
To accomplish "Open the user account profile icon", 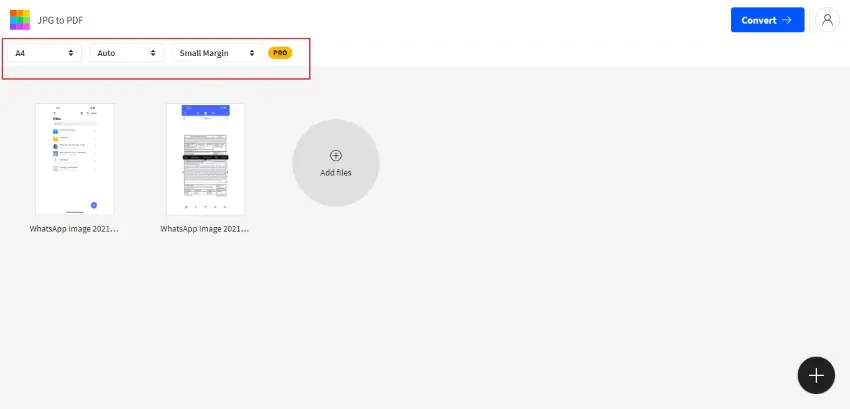I will pyautogui.click(x=827, y=20).
